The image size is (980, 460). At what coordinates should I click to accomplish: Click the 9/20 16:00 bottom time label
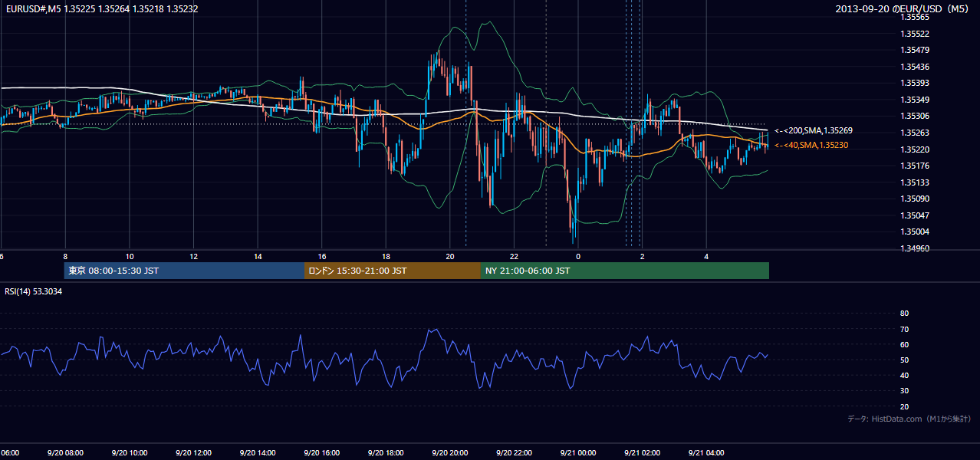pyautogui.click(x=322, y=452)
